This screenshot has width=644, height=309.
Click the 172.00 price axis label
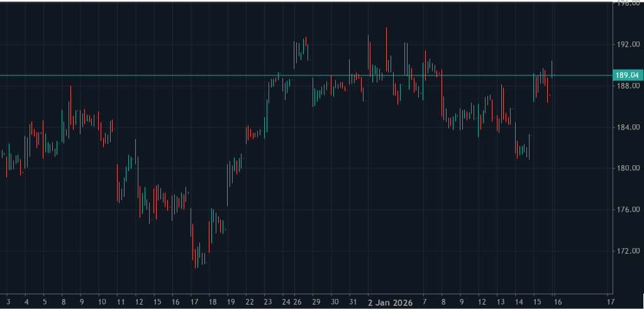pyautogui.click(x=627, y=251)
